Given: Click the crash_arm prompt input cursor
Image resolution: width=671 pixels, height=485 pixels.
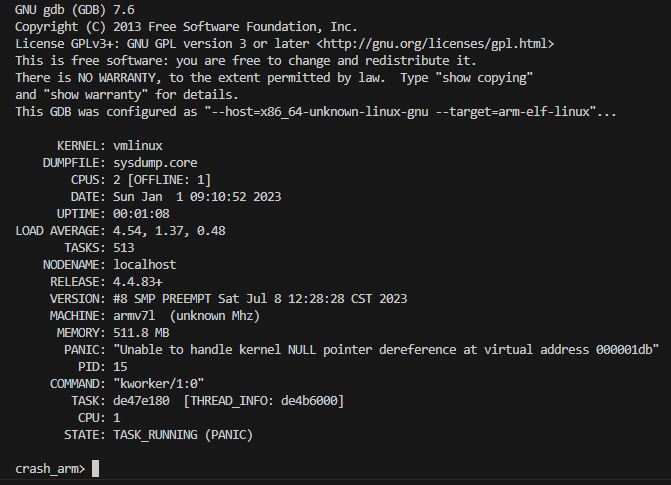Looking at the screenshot, I should coord(96,468).
